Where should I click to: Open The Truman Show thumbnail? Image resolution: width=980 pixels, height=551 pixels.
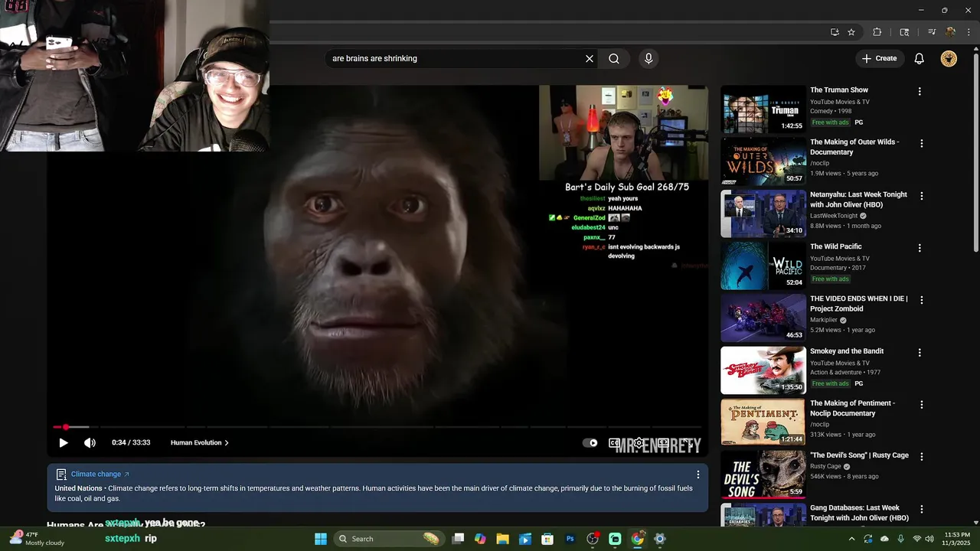763,109
